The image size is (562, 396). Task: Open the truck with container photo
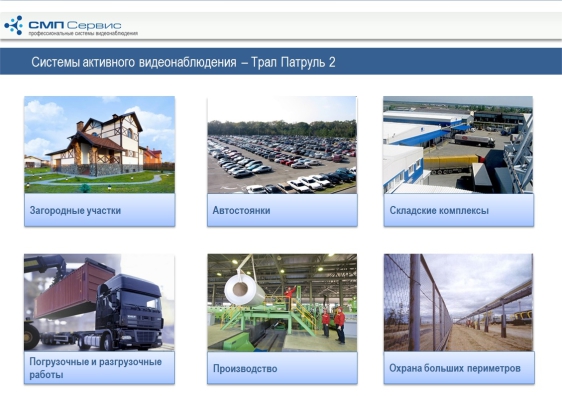tap(99, 302)
